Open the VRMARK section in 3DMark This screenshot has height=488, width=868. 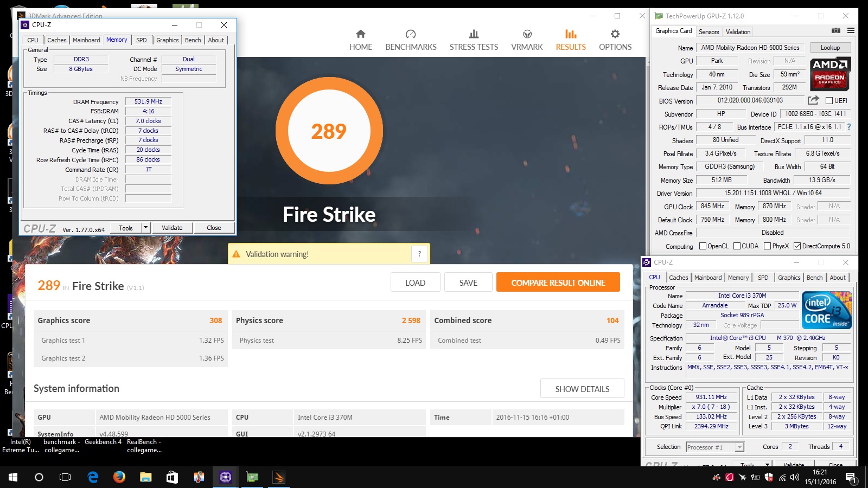click(x=527, y=41)
